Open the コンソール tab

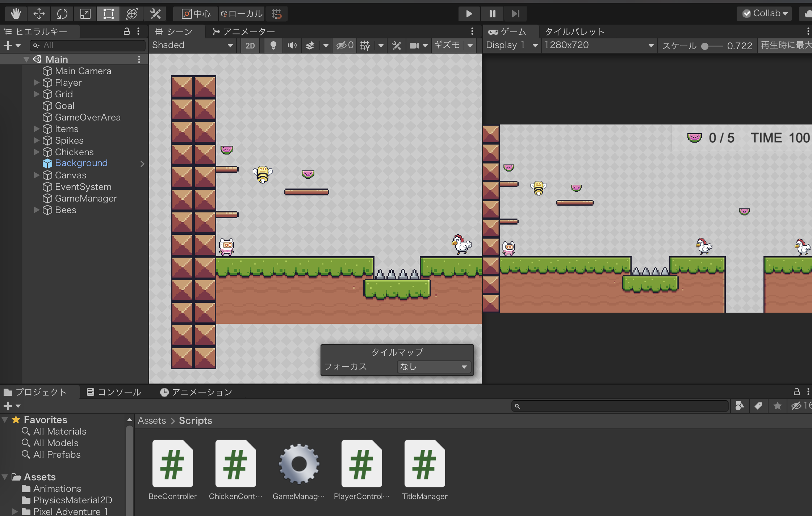[x=114, y=392]
